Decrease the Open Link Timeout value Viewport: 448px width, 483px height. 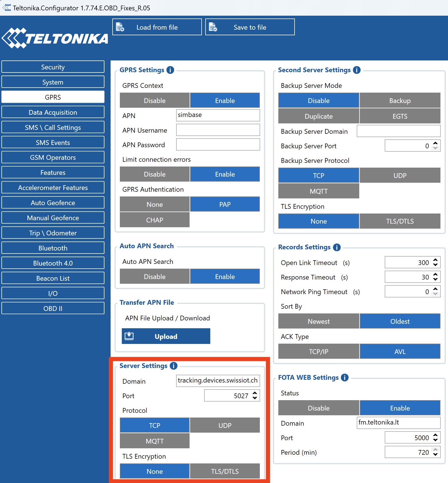[x=435, y=265]
